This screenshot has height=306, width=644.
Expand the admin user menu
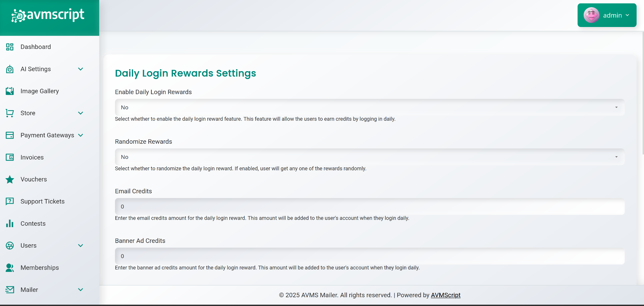point(627,15)
